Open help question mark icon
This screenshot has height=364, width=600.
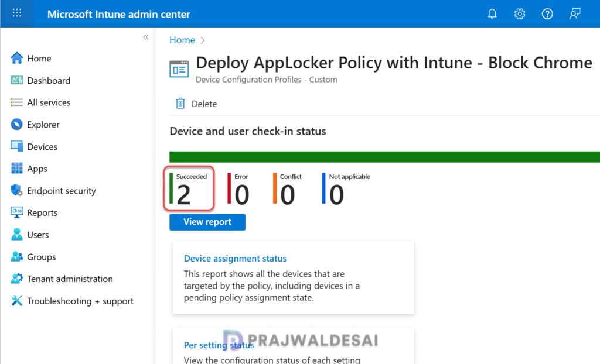pos(547,14)
